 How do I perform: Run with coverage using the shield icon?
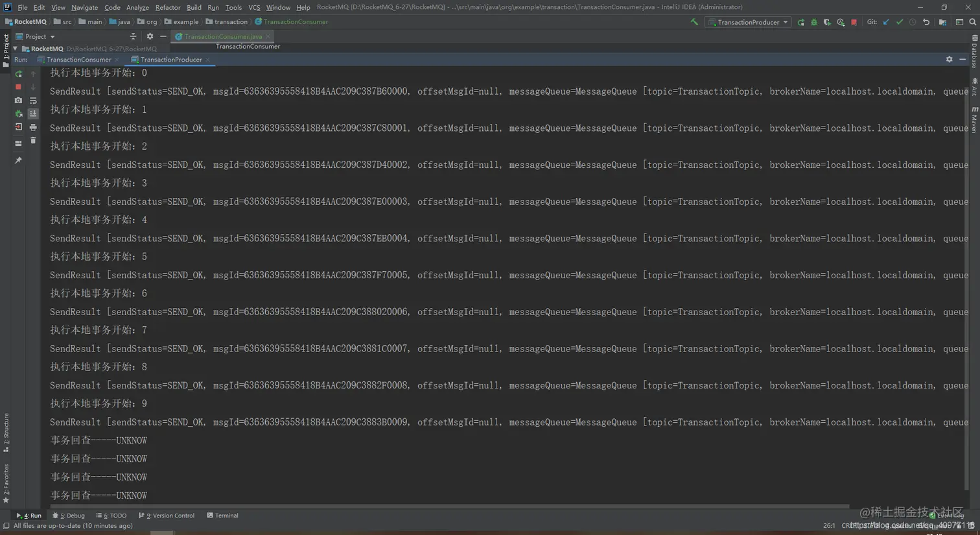point(827,22)
